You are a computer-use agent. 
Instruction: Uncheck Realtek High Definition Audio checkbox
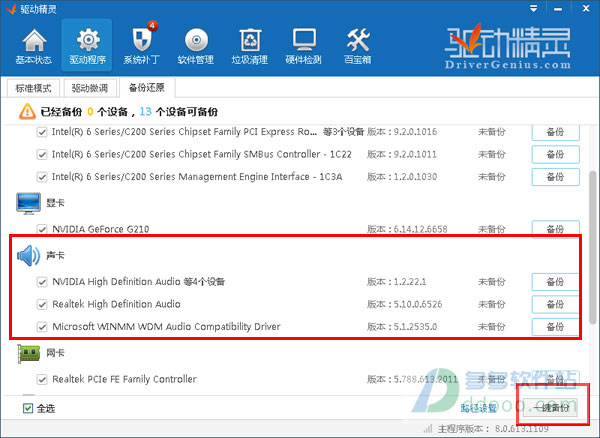(x=42, y=304)
